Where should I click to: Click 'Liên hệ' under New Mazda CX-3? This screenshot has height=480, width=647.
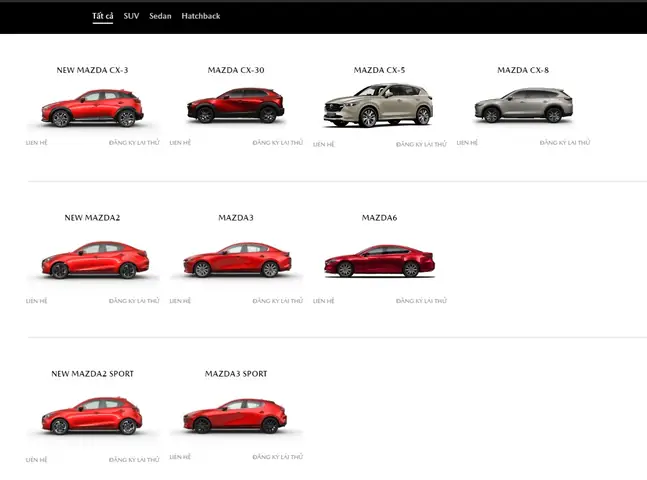coord(36,143)
